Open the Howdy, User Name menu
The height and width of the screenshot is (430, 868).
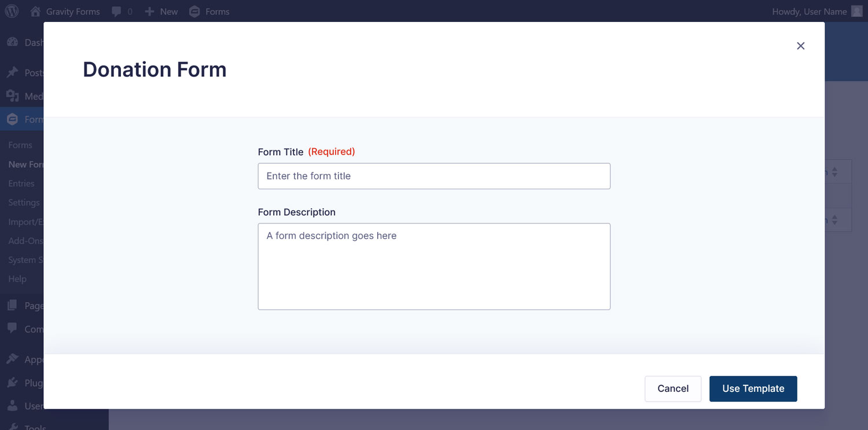(809, 12)
